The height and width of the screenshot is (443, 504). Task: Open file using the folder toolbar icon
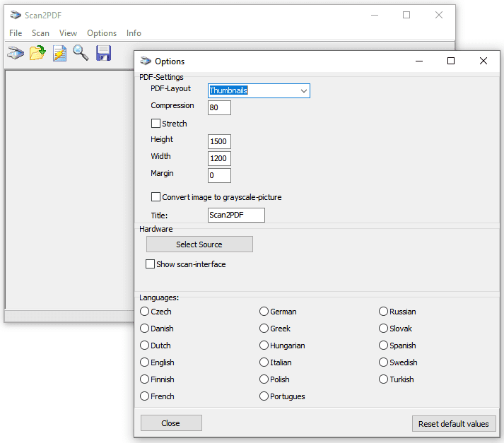click(x=37, y=53)
